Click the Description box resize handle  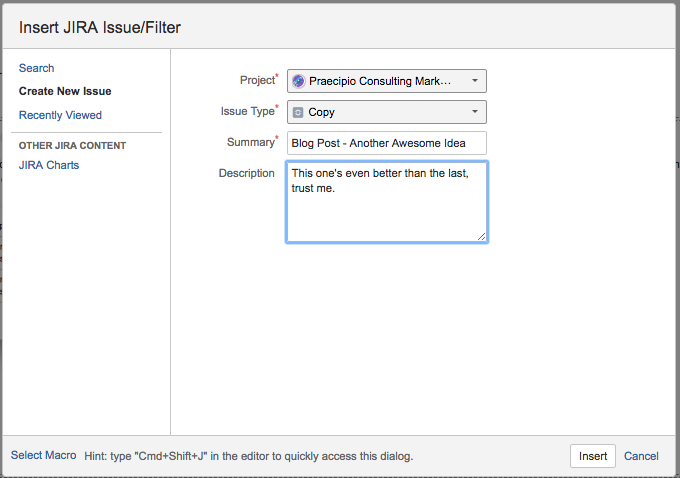(481, 236)
